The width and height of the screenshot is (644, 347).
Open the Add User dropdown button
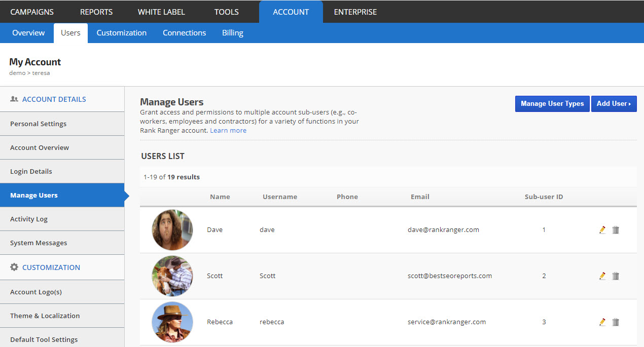point(614,104)
